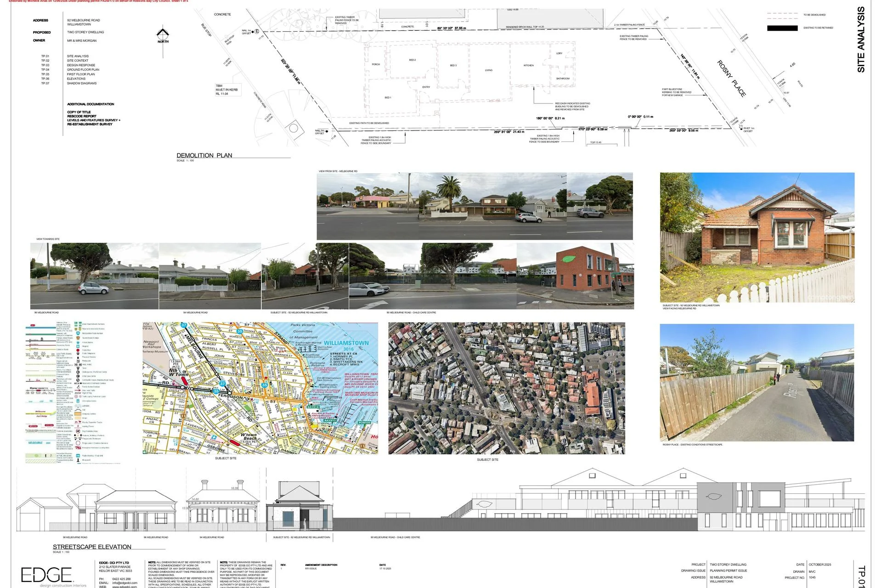Click 'WILLIAMSTOWN 3016' on the street map

347,345
